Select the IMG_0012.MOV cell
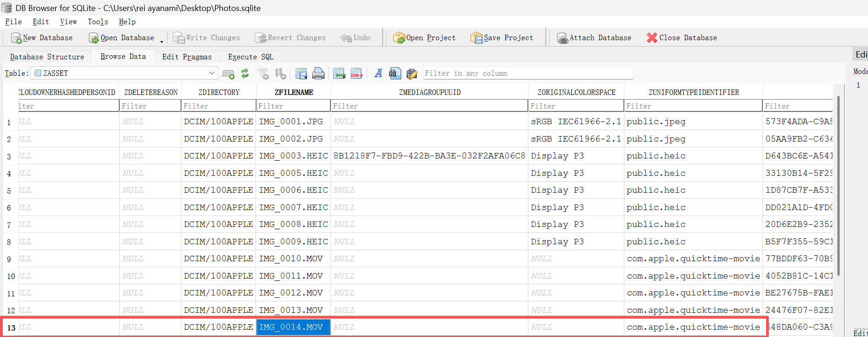 pos(293,293)
